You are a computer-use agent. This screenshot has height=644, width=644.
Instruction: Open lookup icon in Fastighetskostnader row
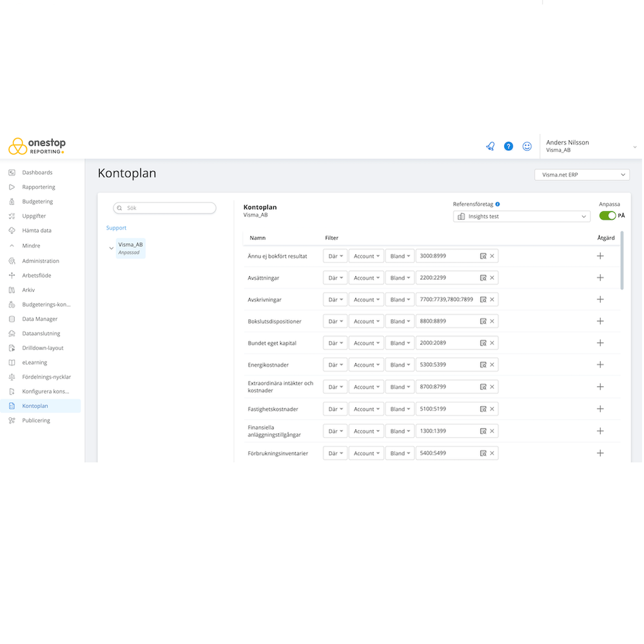click(483, 409)
